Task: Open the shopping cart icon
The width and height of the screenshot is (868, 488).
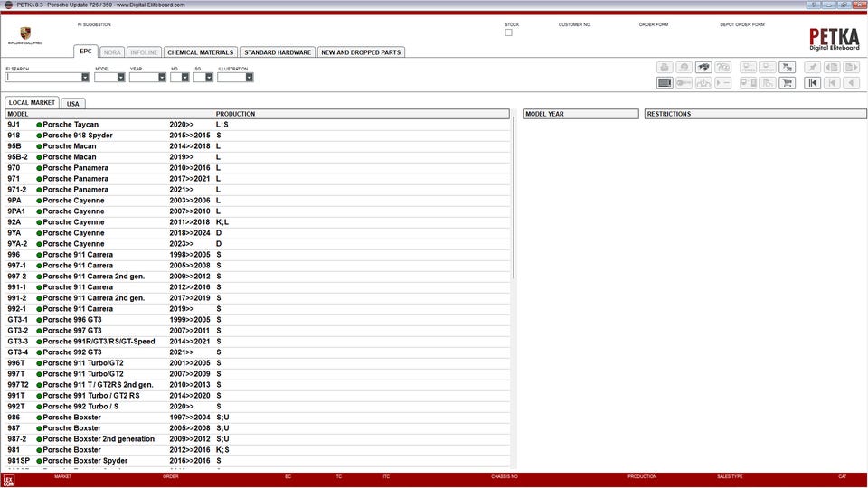Action: click(788, 82)
